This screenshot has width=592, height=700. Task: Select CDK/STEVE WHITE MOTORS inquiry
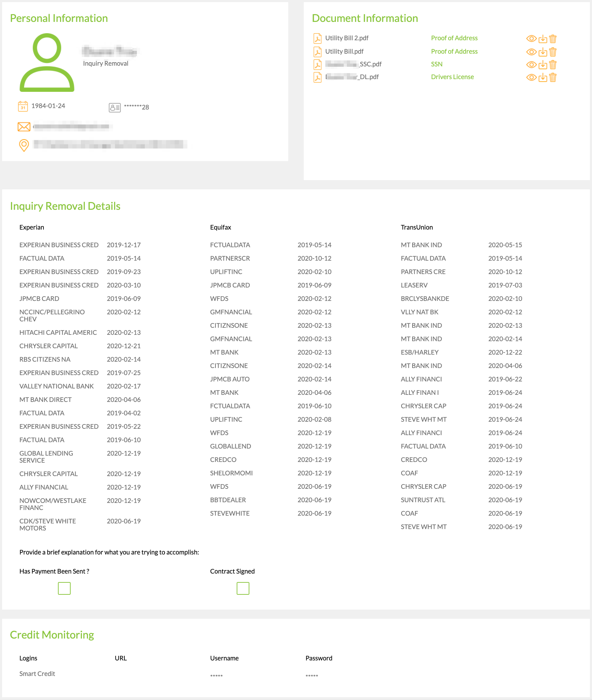(48, 525)
